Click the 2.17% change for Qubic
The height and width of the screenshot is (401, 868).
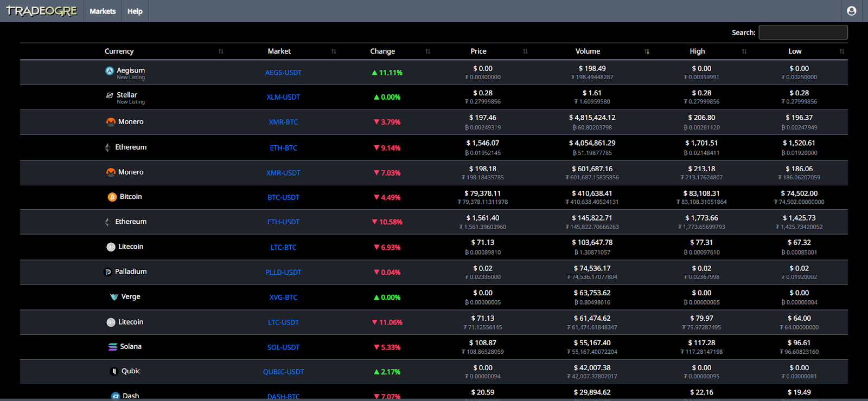point(387,372)
